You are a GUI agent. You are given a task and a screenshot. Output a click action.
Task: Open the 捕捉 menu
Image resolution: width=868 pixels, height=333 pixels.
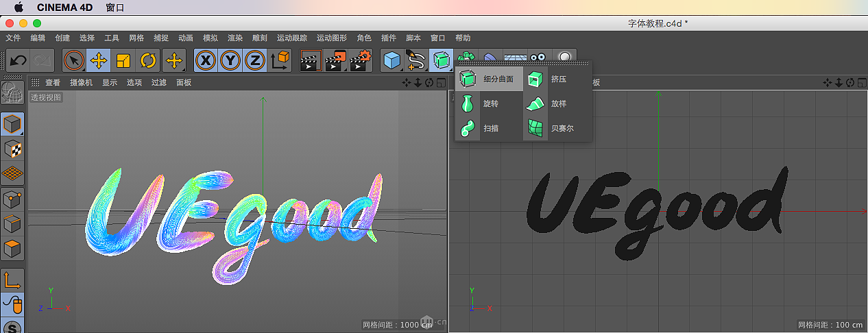(x=161, y=38)
